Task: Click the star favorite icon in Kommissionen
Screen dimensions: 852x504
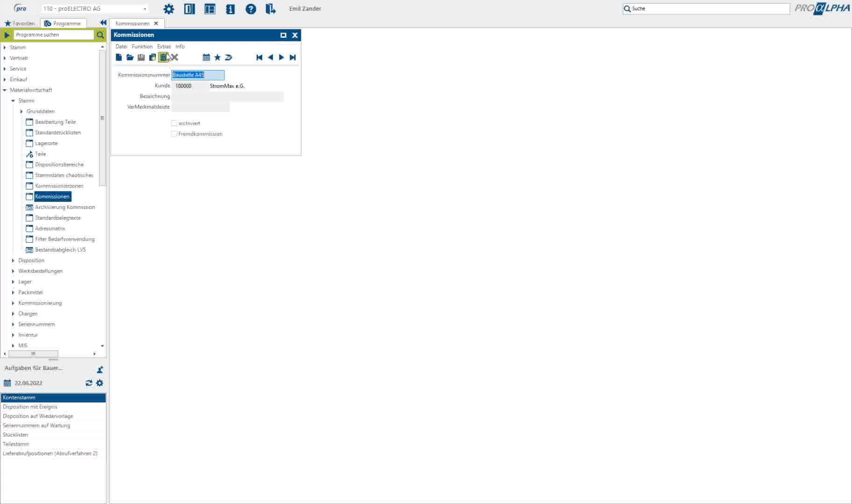Action: (x=217, y=57)
